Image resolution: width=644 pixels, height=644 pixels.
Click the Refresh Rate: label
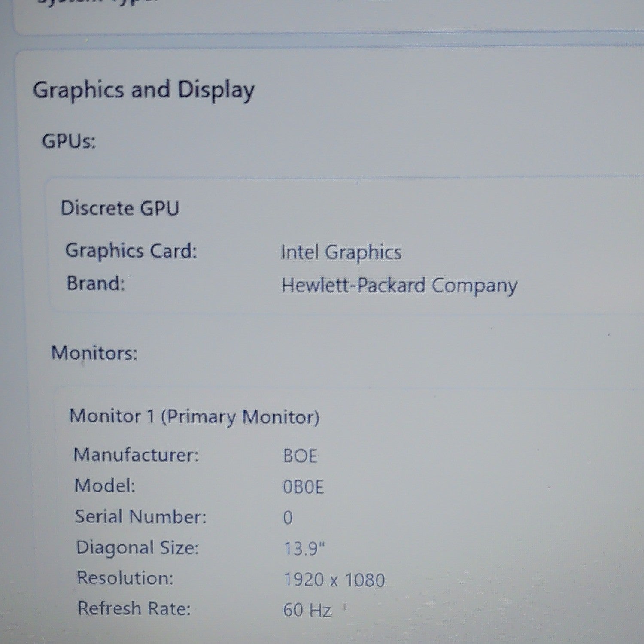pyautogui.click(x=134, y=609)
